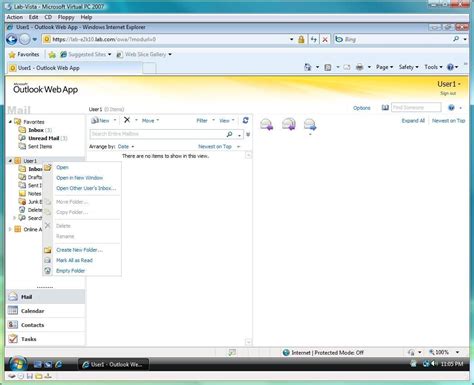This screenshot has height=385, width=474.
Task: Click the OWA help icon beside Find Someone
Action: [x=451, y=108]
